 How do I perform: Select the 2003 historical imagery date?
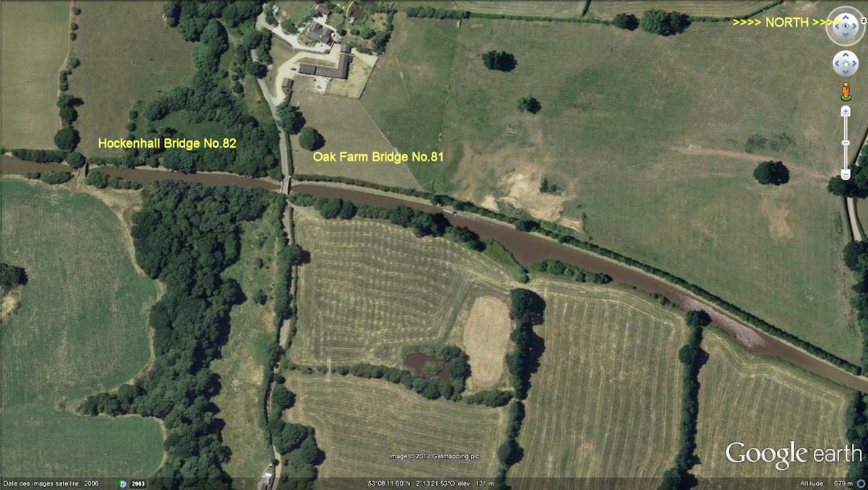(138, 483)
